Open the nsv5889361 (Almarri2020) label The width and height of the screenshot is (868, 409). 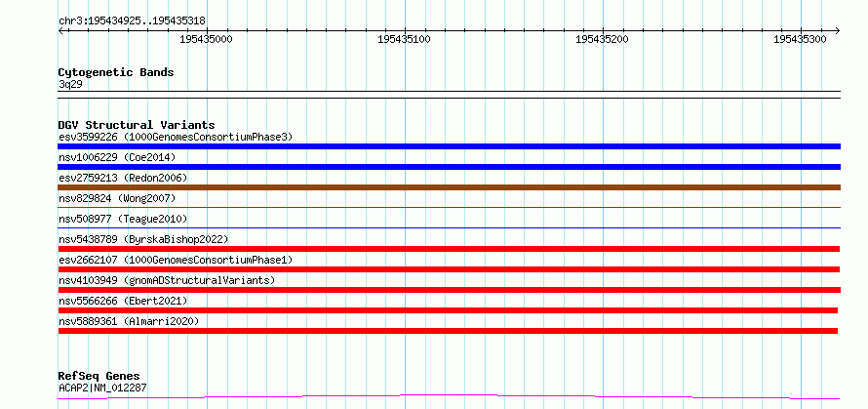coord(129,321)
